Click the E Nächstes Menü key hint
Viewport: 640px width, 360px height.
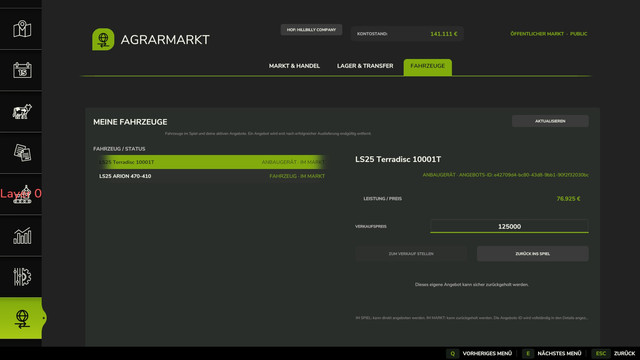point(552,353)
